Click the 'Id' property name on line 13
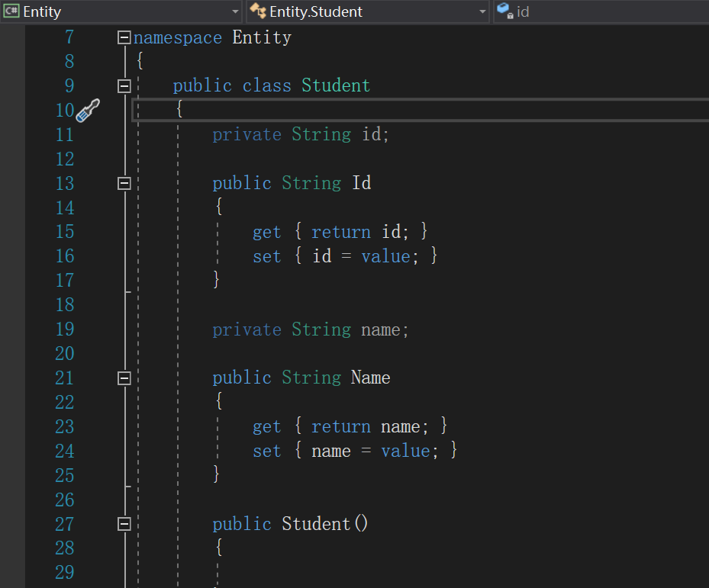 coord(362,182)
